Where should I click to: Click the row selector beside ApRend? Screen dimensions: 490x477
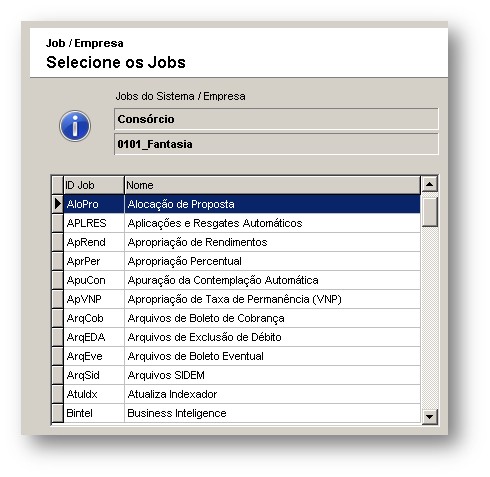pyautogui.click(x=58, y=242)
